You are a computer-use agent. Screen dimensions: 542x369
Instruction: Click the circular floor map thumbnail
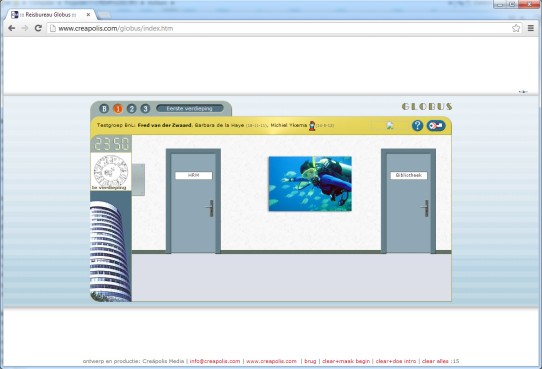(111, 171)
